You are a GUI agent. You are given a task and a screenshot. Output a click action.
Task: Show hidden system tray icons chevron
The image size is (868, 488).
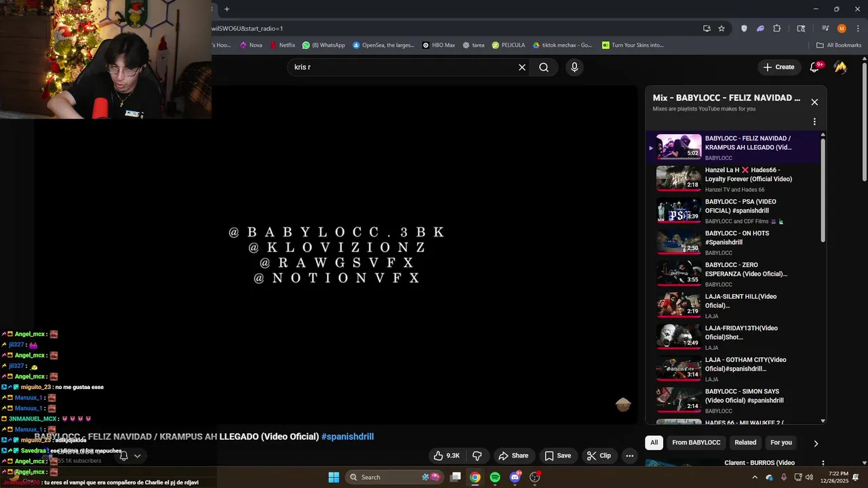753,477
